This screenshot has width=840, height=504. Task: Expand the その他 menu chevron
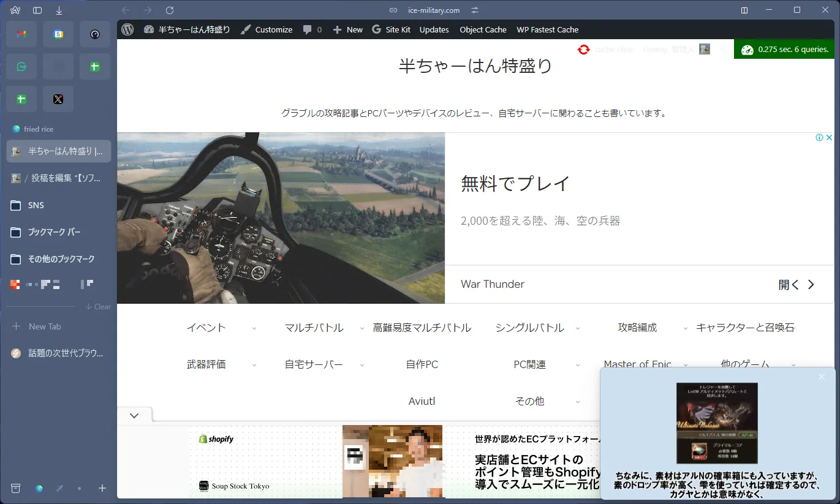tap(578, 402)
